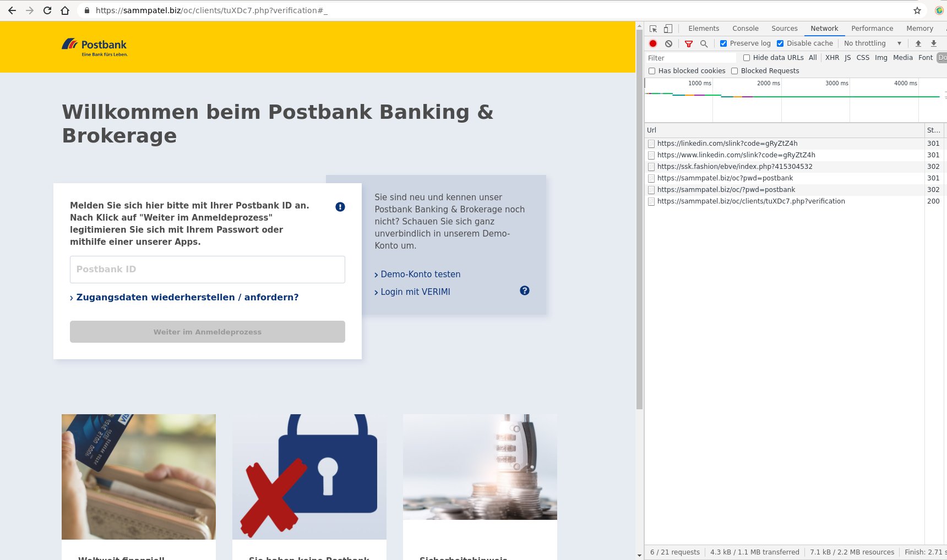Go back with the browser back arrow
The image size is (947, 560).
point(12,10)
